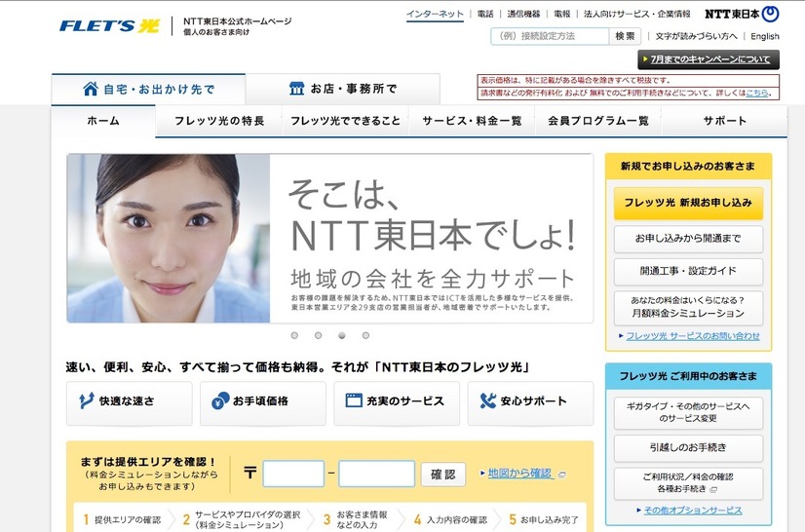Viewport: 805px width, 532px height.
Task: Switch to the English site
Action: (x=765, y=36)
